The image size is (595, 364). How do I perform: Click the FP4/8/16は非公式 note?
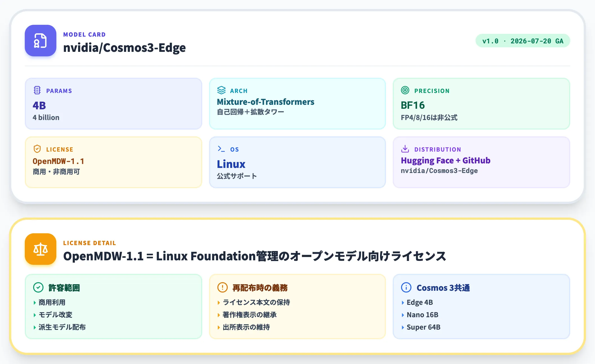click(429, 117)
